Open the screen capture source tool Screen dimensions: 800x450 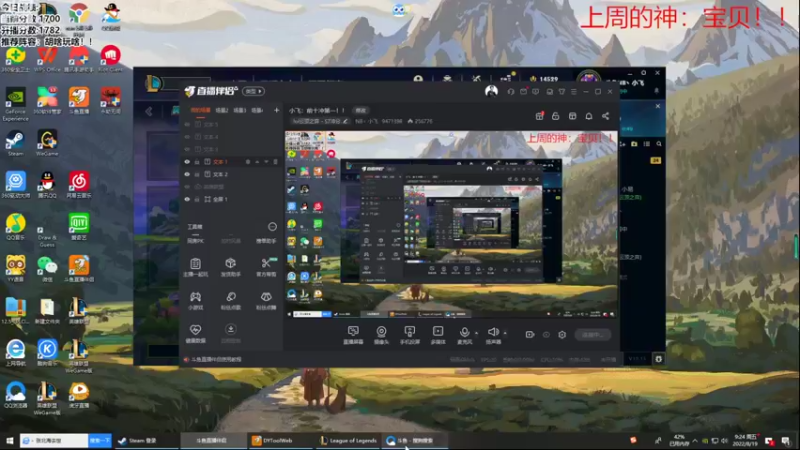point(353,335)
